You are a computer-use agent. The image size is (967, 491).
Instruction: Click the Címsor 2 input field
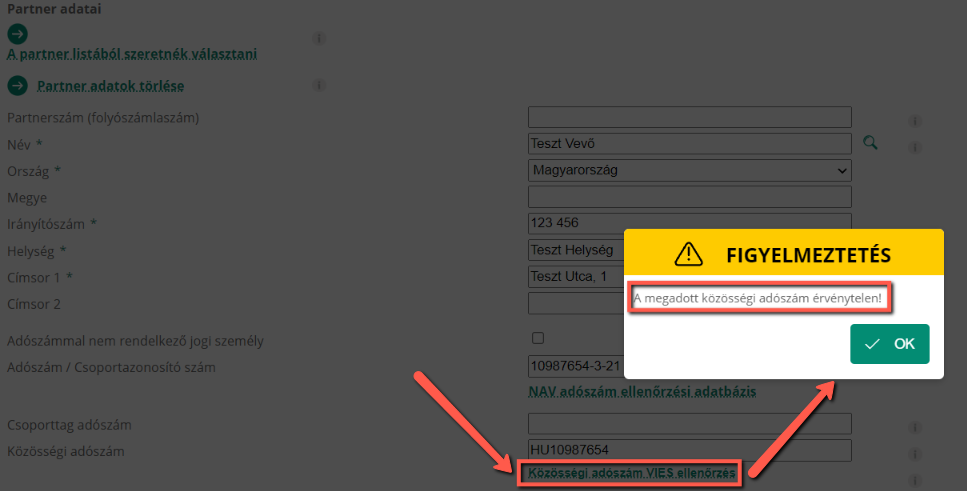point(576,303)
